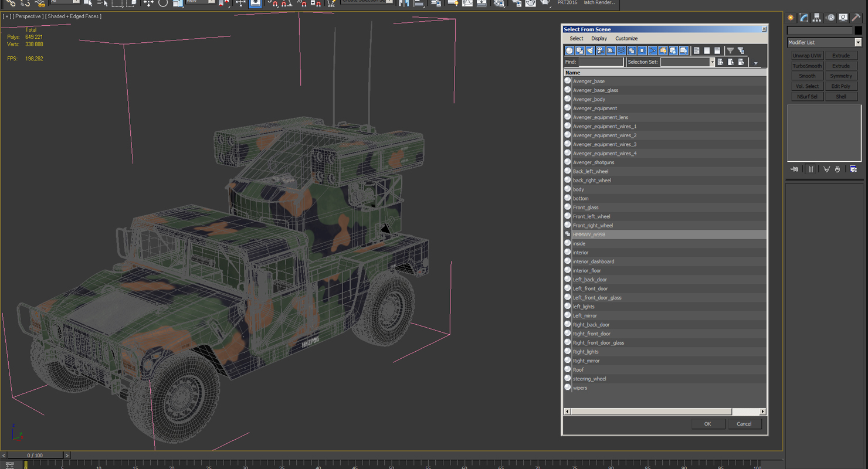Open the Customize menu in dialog
This screenshot has width=868, height=469.
coord(626,39)
